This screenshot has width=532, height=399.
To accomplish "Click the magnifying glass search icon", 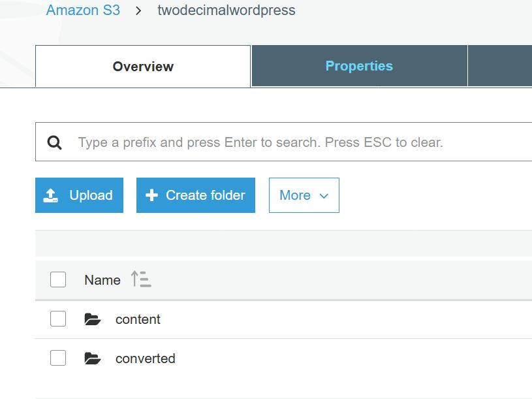I will (55, 142).
